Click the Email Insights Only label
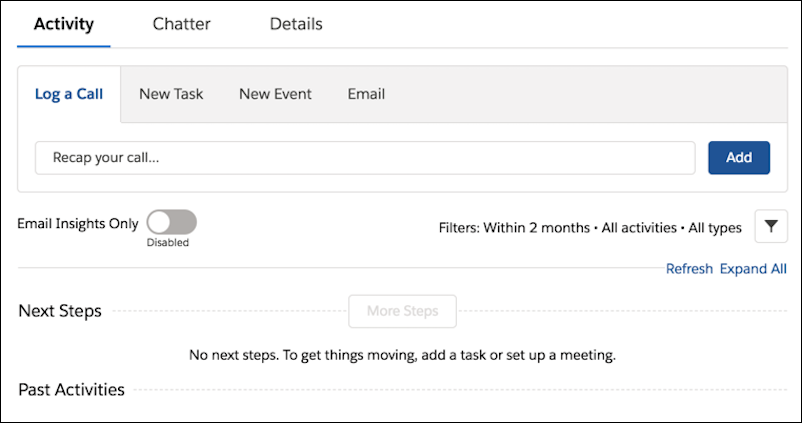Viewport: 802px width, 423px height. (78, 224)
